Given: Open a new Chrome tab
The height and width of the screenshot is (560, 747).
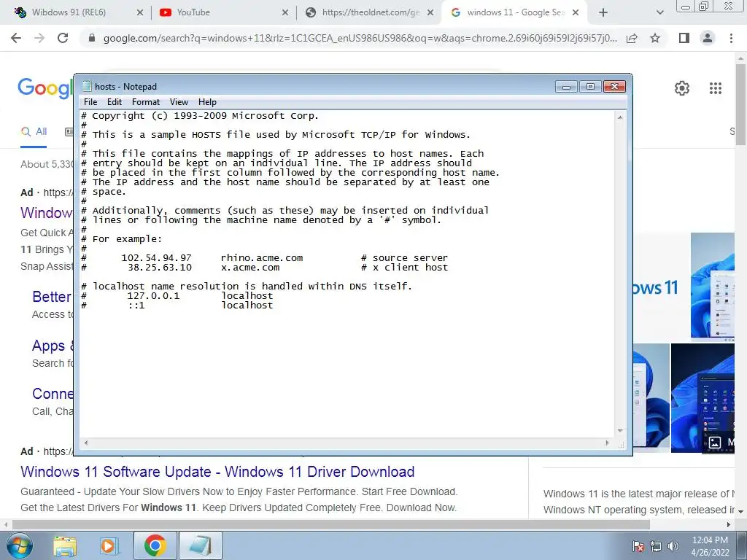Looking at the screenshot, I should pos(603,12).
